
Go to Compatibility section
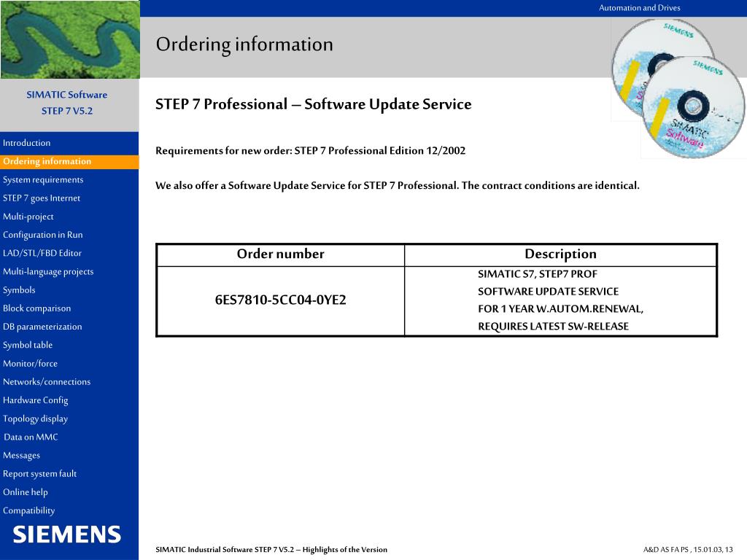pyautogui.click(x=29, y=511)
